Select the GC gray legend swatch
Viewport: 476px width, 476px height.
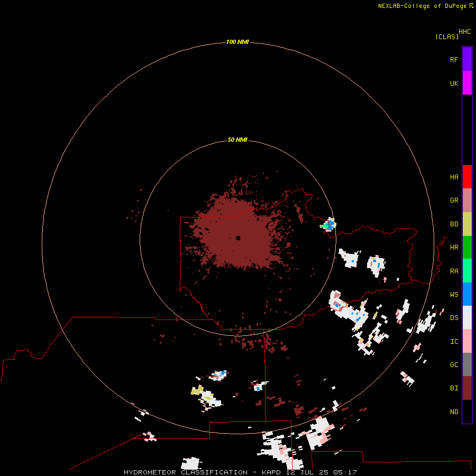pyautogui.click(x=467, y=364)
